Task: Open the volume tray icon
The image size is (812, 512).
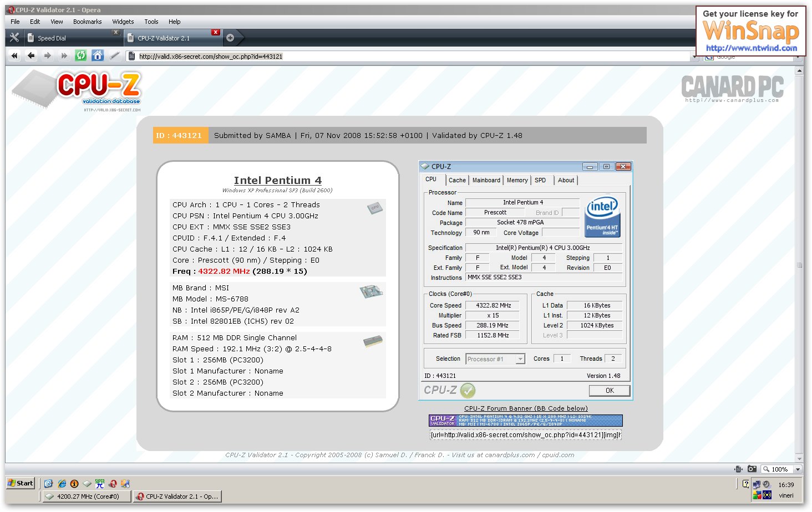Action: point(767,484)
